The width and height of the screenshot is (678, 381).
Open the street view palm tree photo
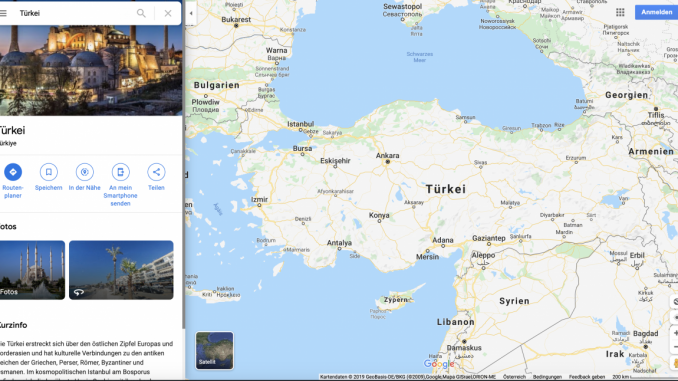click(121, 270)
